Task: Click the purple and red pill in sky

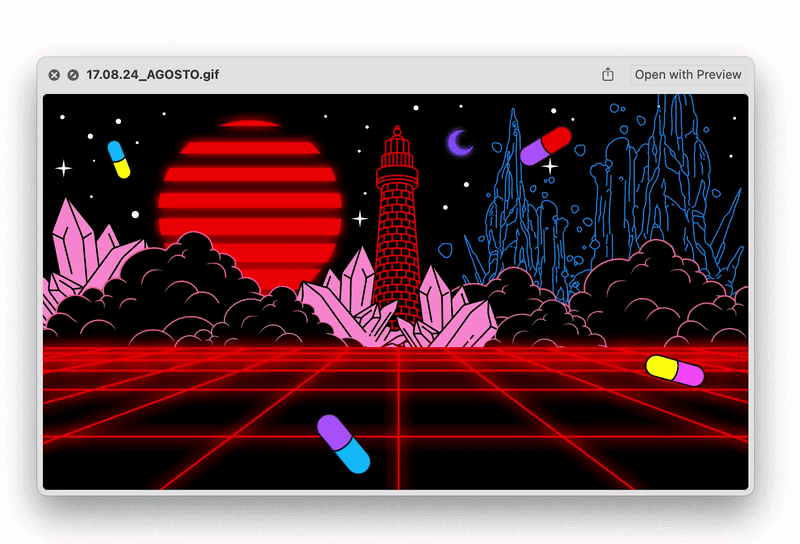Action: tap(545, 145)
